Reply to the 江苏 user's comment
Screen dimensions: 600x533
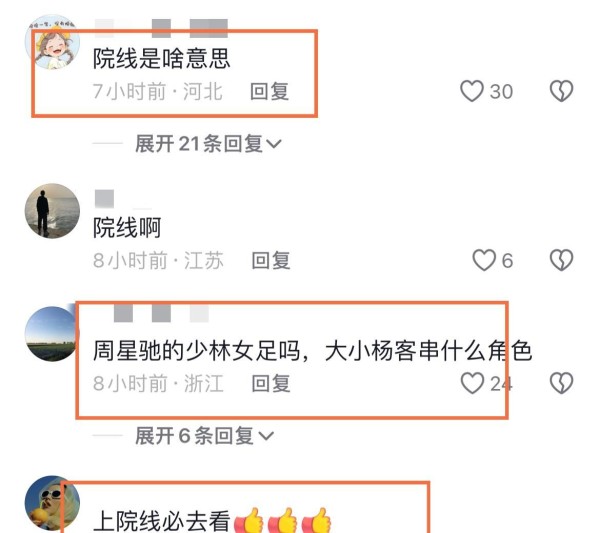[x=271, y=261]
